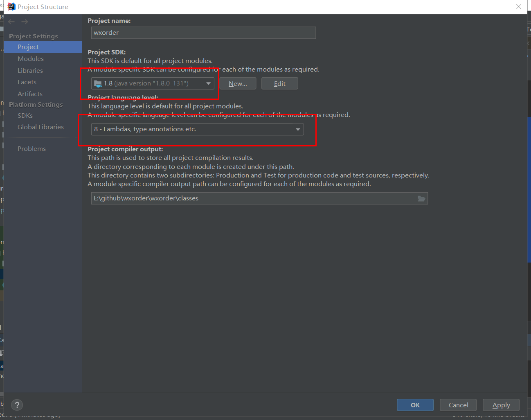The image size is (531, 420).
Task: Open Global Libraries settings
Action: pyautogui.click(x=40, y=127)
